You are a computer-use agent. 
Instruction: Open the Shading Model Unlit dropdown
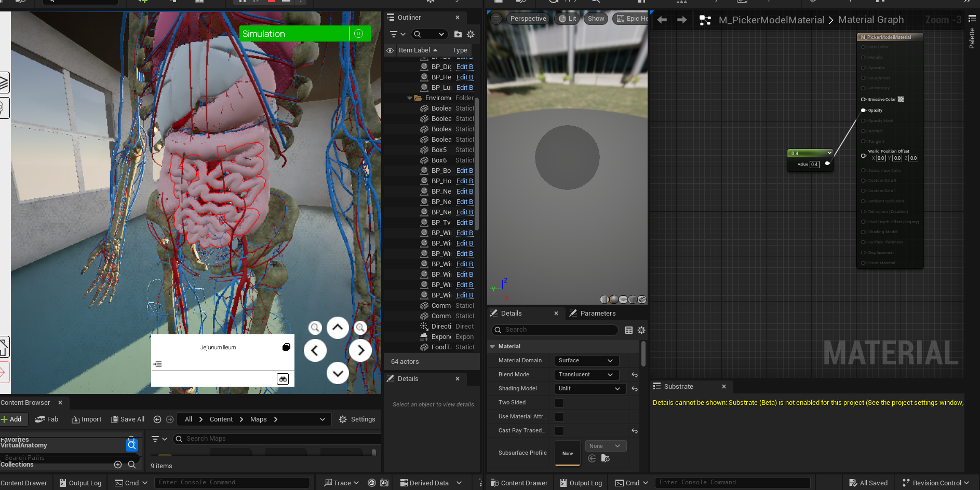click(x=589, y=389)
